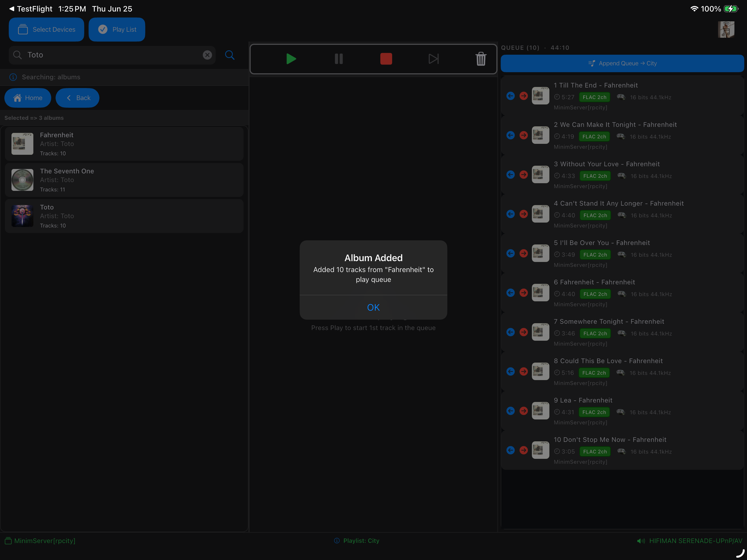The height and width of the screenshot is (560, 747).
Task: Click MinimServer[rpcity] in the status bar
Action: [x=40, y=541]
